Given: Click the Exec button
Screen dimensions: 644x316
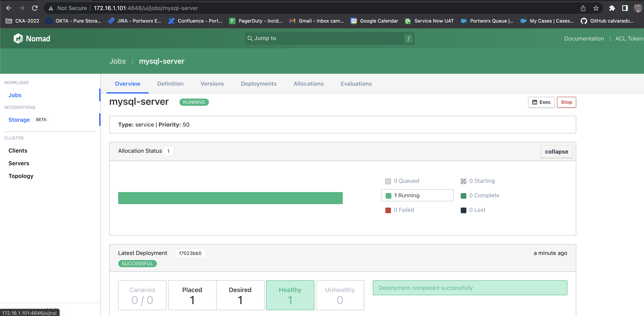Looking at the screenshot, I should tap(541, 102).
